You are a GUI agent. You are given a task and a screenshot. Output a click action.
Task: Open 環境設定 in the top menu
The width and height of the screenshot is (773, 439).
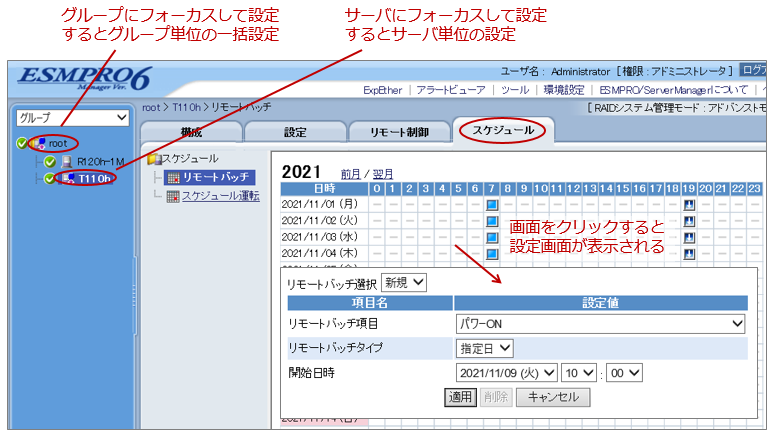(x=563, y=90)
